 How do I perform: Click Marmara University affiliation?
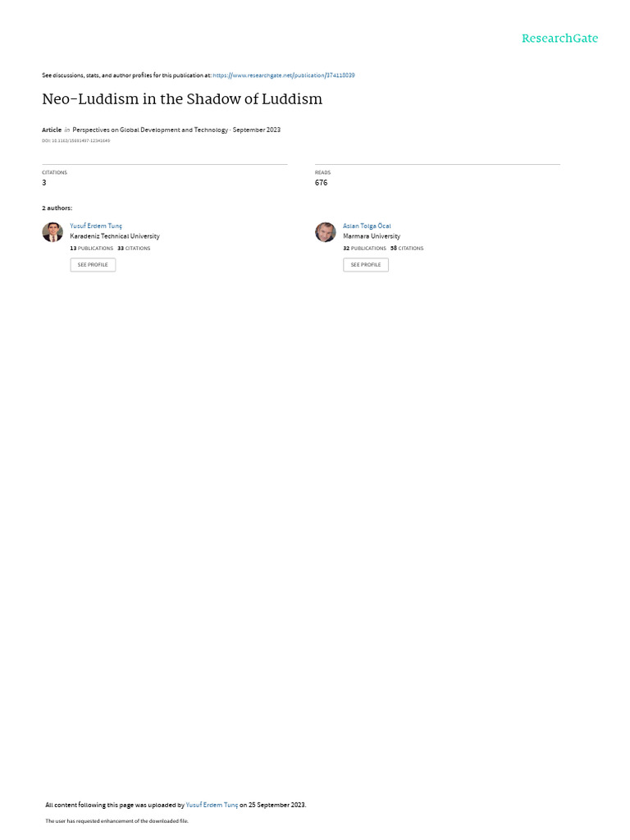coord(372,236)
